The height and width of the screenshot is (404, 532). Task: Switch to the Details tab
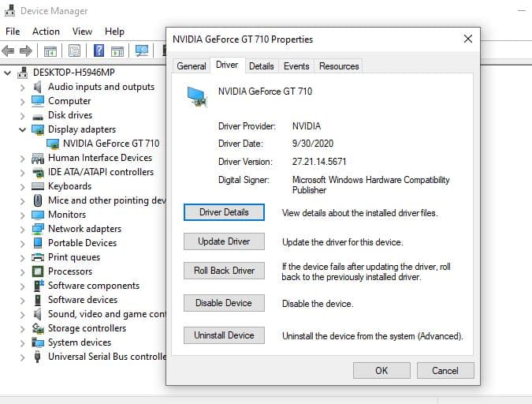pyautogui.click(x=261, y=66)
